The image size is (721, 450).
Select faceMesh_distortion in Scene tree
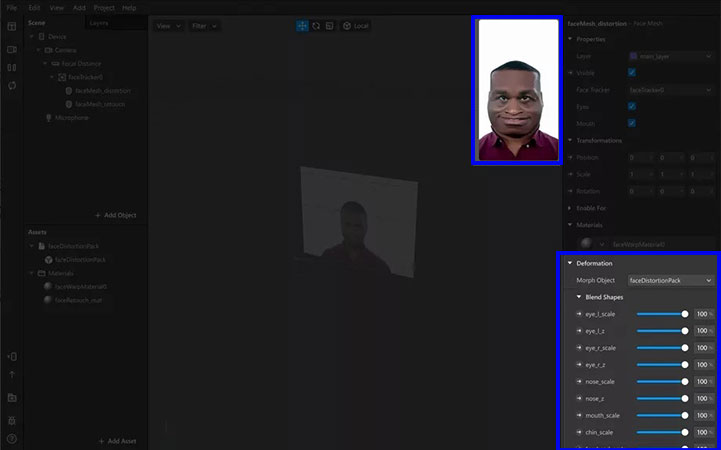tap(103, 91)
